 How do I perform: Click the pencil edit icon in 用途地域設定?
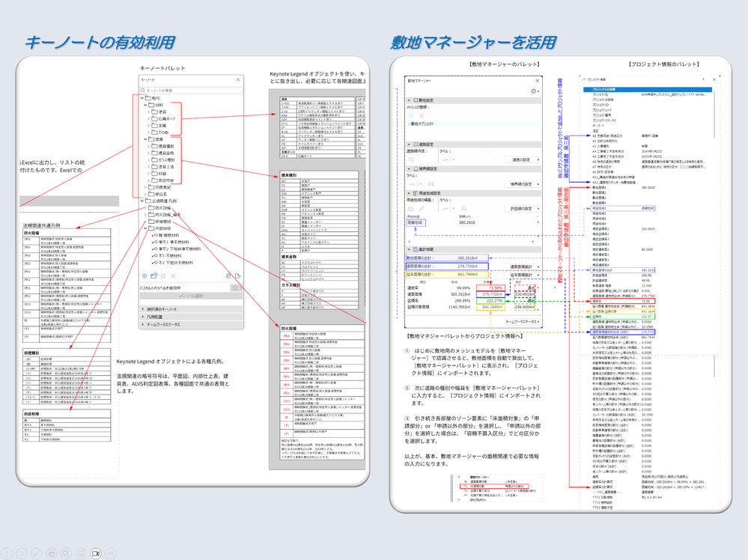422,207
